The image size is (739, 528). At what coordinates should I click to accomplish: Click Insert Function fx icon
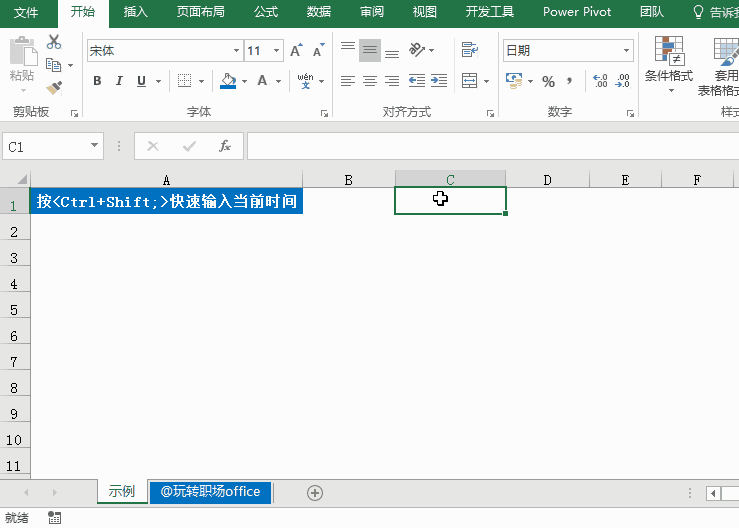click(x=225, y=147)
